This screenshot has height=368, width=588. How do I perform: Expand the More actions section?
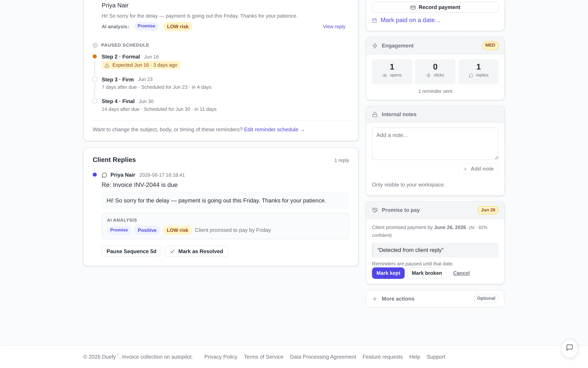[x=435, y=299]
